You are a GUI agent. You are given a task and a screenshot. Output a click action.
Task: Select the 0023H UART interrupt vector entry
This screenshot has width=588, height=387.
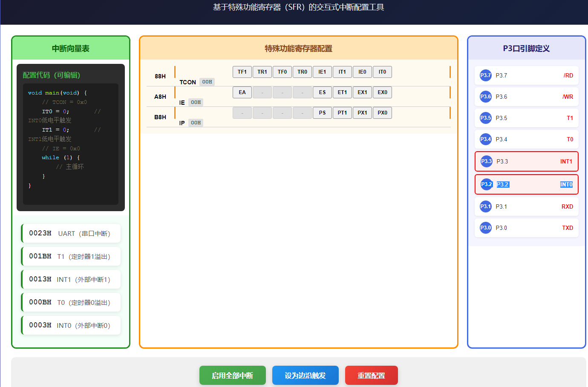71,233
